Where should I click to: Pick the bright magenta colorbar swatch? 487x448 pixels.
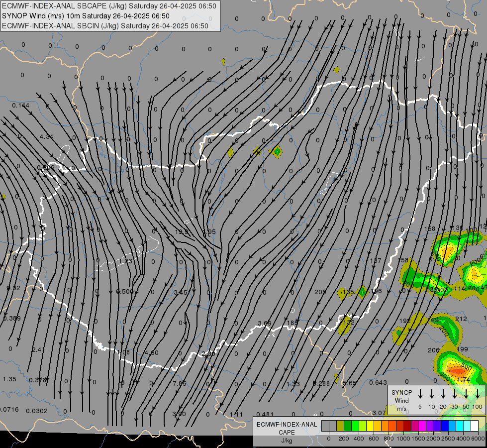[x=422, y=426]
